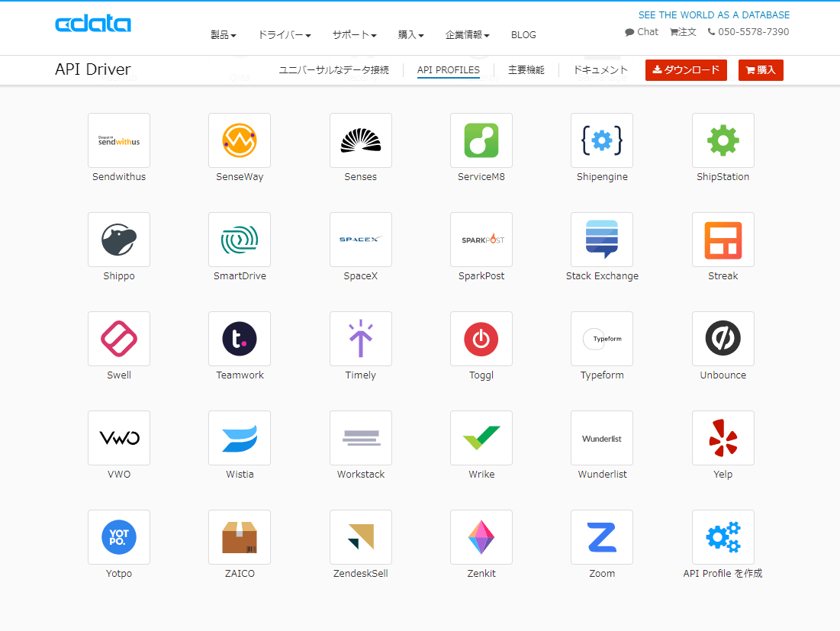
Task: Switch to the 主要機能 tab
Action: coord(526,70)
